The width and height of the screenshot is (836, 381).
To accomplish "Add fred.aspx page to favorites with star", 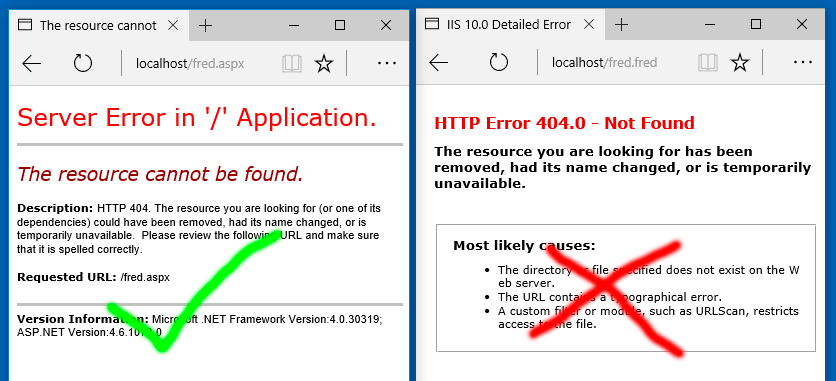I will (x=324, y=64).
